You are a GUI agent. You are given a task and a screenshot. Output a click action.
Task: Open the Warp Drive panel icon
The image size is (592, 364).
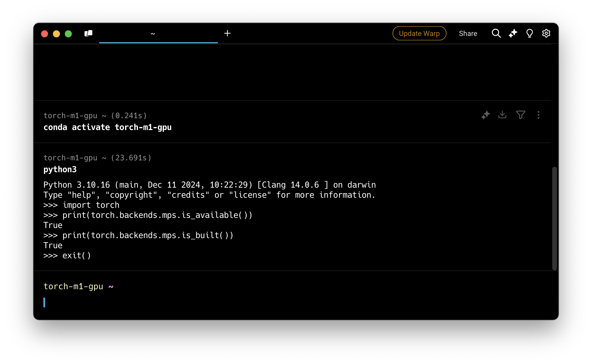(88, 33)
